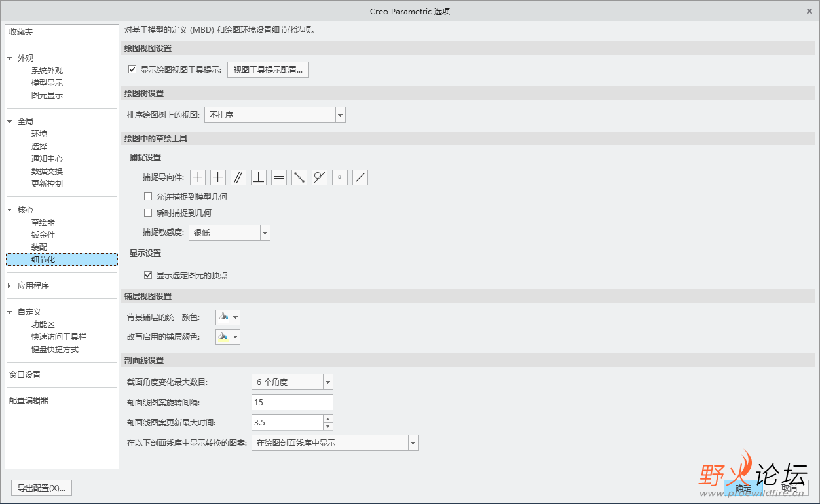The image size is (820, 504).
Task: Open 捕捉敏感度 dropdown showing 很低
Action: pos(229,232)
